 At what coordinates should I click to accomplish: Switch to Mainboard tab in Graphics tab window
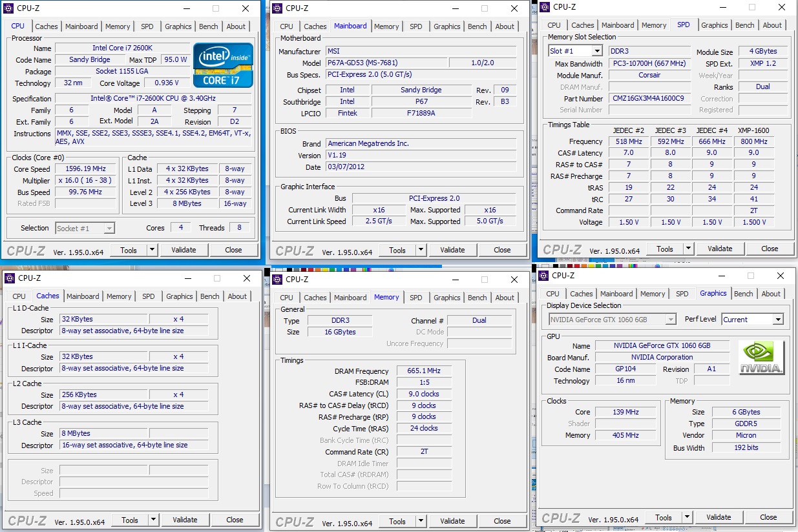click(x=617, y=294)
